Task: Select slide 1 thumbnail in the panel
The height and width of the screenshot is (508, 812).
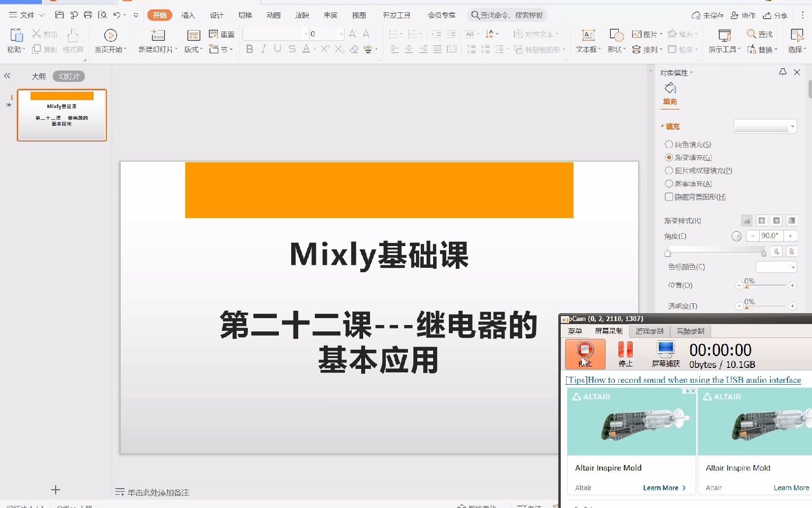Action: coord(62,115)
